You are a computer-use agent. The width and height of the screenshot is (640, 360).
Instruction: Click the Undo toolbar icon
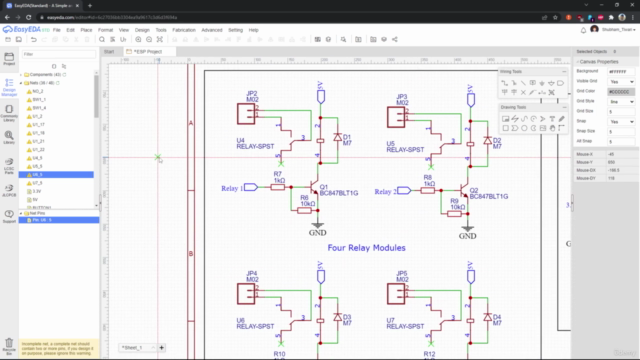click(33, 40)
